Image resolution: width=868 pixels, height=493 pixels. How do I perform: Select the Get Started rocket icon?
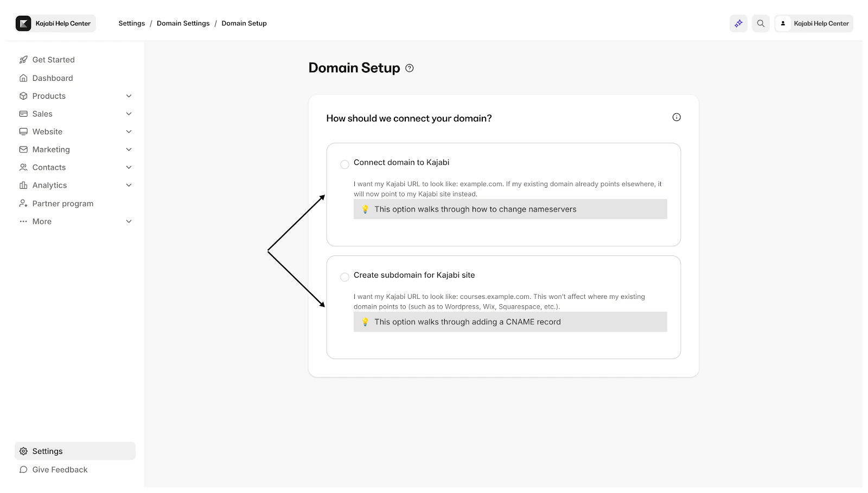[x=23, y=60]
